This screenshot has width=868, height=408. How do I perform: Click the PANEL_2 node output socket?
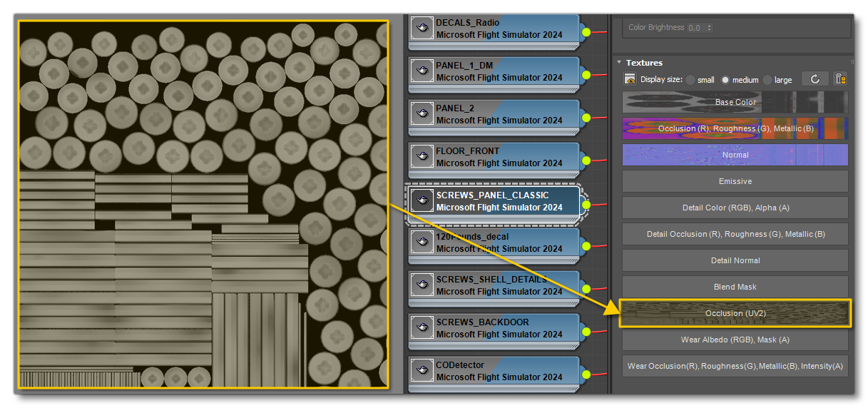tap(586, 118)
